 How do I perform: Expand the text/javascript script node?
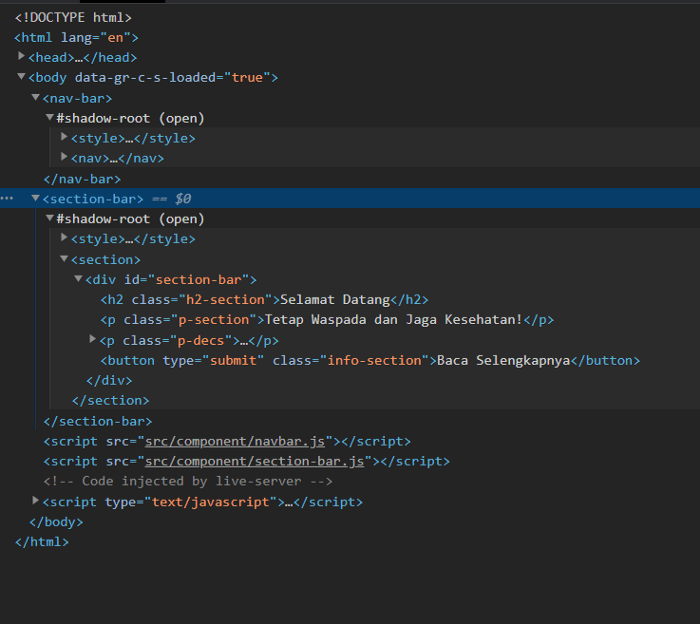[x=35, y=501]
